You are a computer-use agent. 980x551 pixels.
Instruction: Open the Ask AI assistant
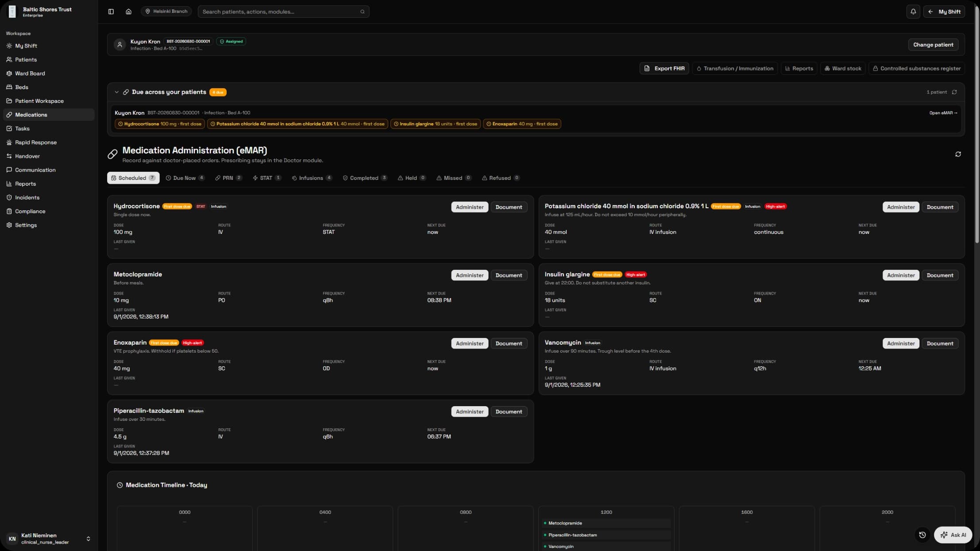[953, 535]
